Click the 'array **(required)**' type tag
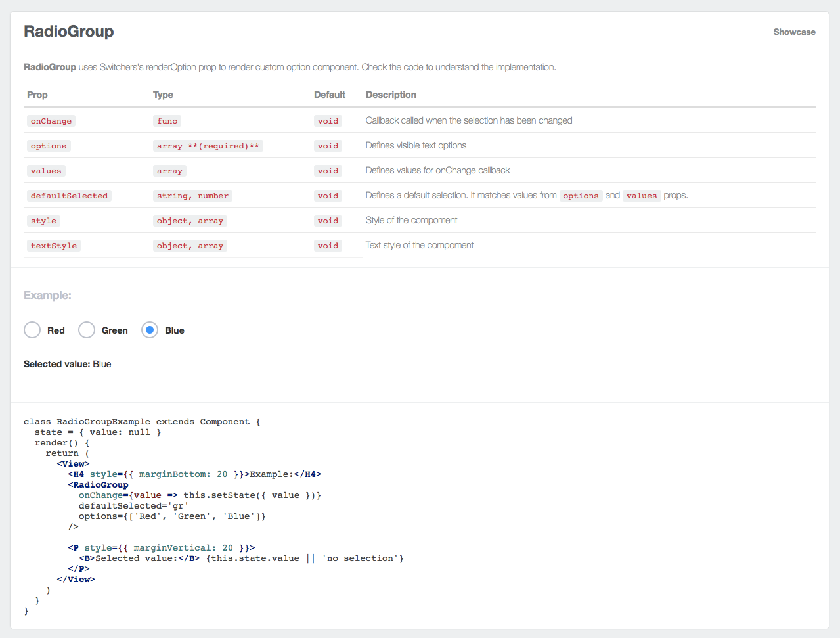This screenshot has width=840, height=638. [x=208, y=146]
